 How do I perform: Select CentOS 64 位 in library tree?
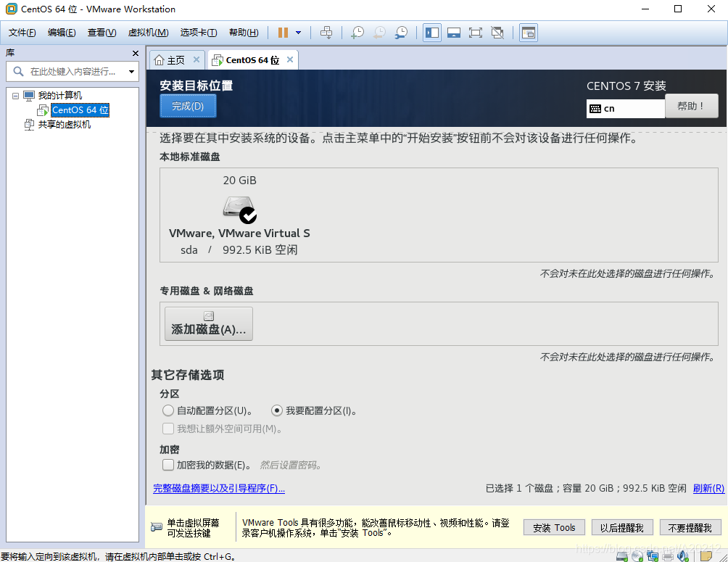pos(80,110)
